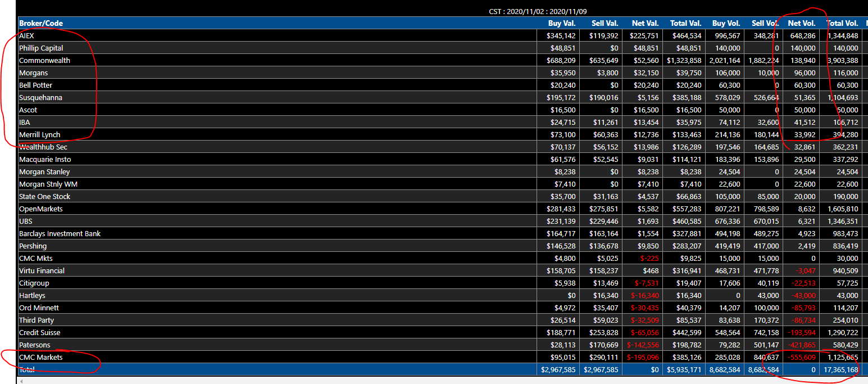Viewport: 868px width, 384px height.
Task: Click Susquehanna sell value $190,016
Action: [x=603, y=97]
